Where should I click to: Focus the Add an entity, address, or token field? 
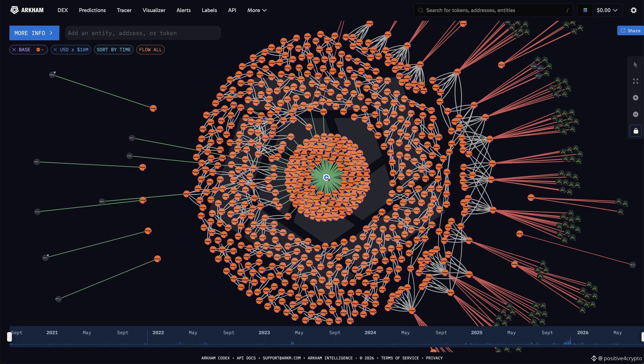click(143, 33)
